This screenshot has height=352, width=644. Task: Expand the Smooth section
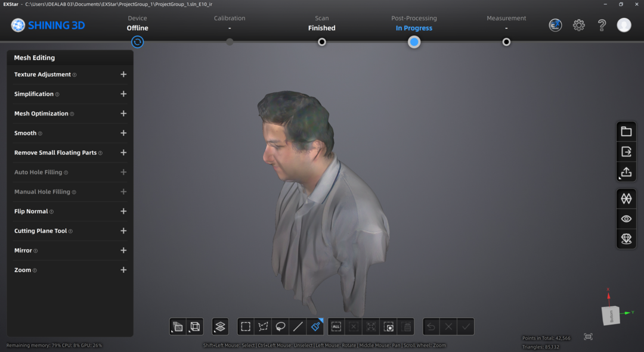coord(123,133)
